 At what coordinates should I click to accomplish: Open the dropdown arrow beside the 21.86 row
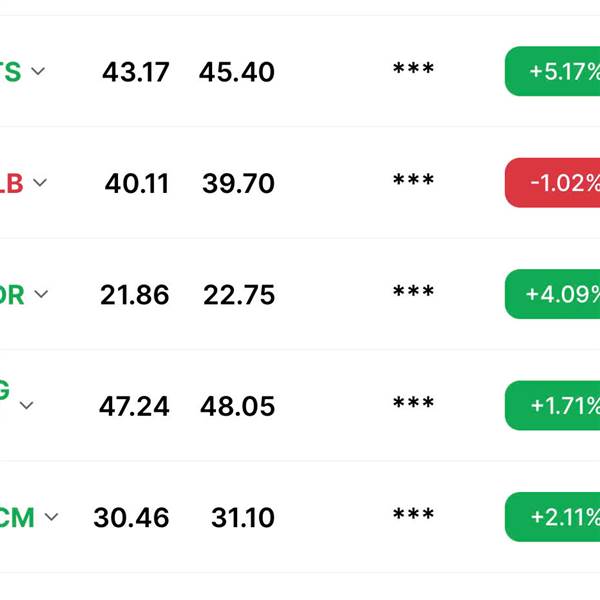(x=41, y=295)
